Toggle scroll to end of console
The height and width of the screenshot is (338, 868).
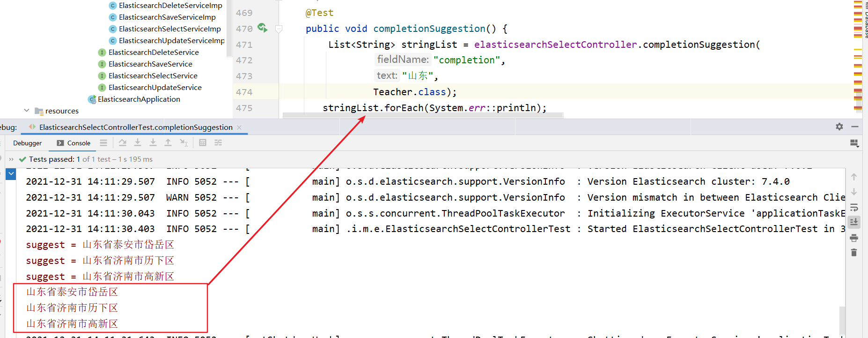(854, 222)
